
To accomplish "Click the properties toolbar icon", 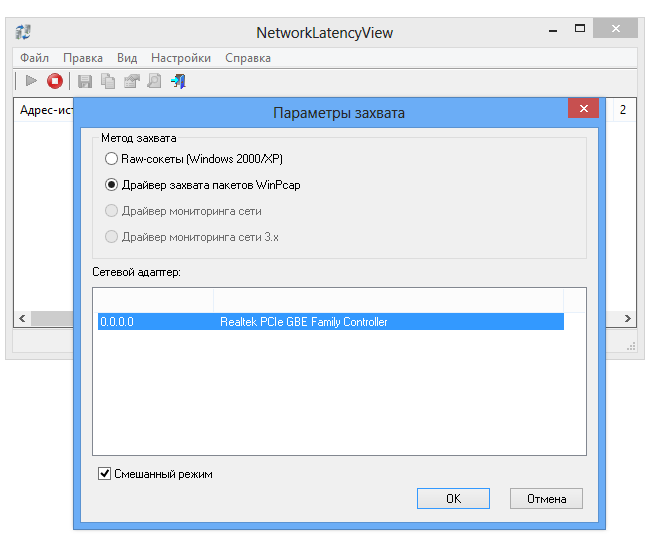I will coord(132,81).
